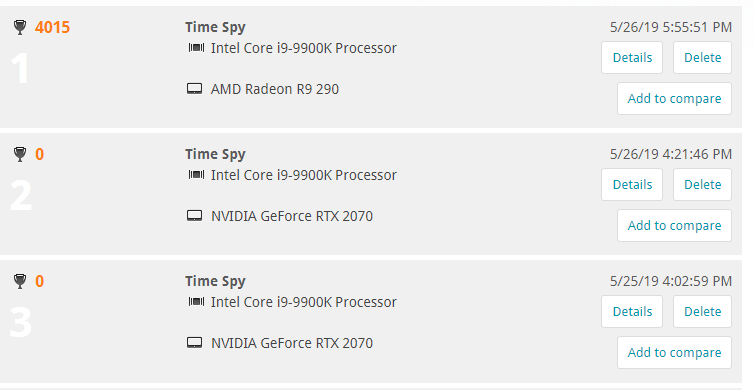
Task: Click the GPU icon next to AMD Radeon R9 290
Action: tap(194, 89)
